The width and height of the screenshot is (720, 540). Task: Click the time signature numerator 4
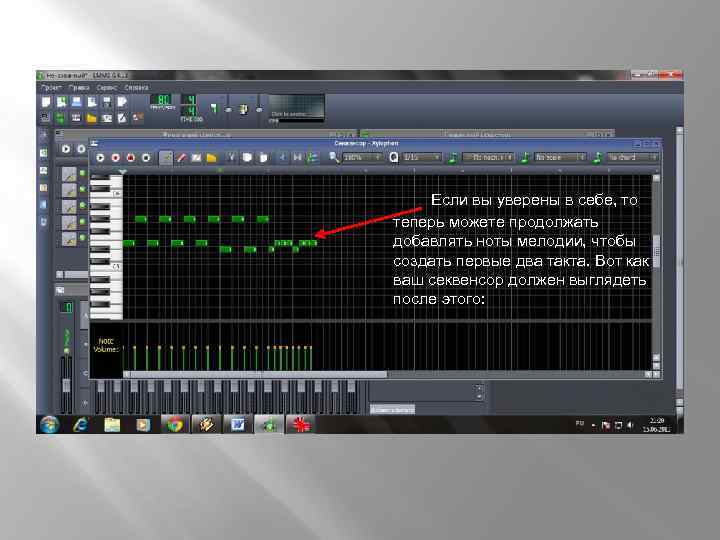pyautogui.click(x=190, y=100)
